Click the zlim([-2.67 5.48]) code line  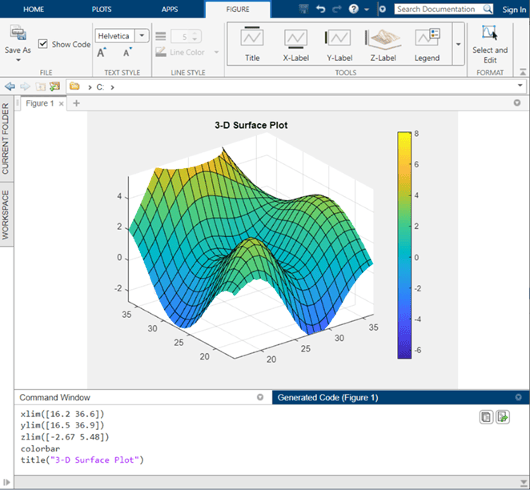65,437
